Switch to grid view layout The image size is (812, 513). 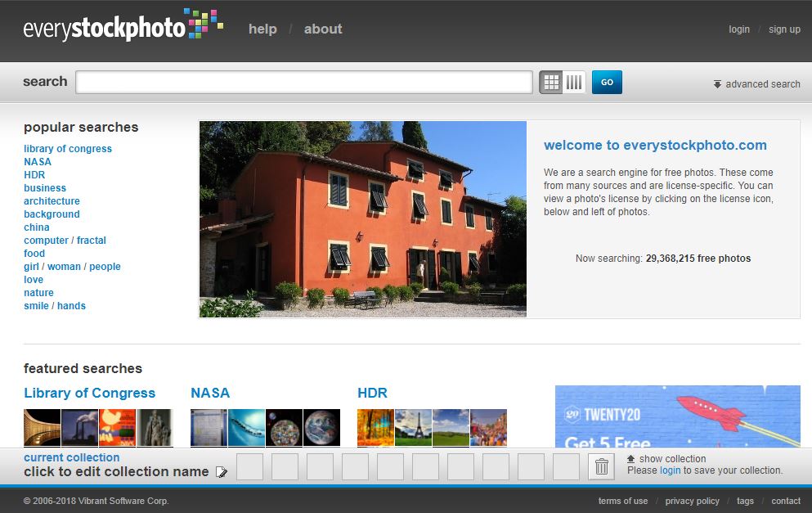pyautogui.click(x=551, y=82)
